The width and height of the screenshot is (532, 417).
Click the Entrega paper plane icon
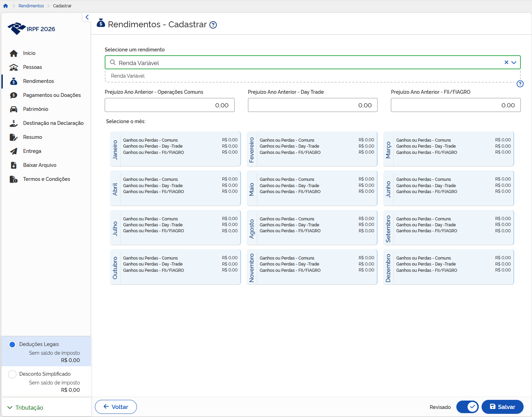[14, 151]
